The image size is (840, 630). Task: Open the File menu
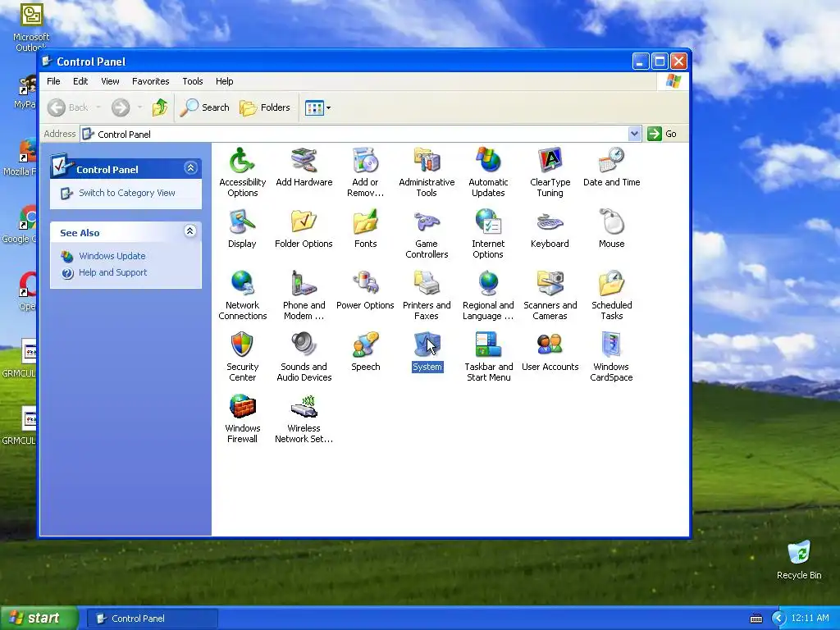coord(53,81)
